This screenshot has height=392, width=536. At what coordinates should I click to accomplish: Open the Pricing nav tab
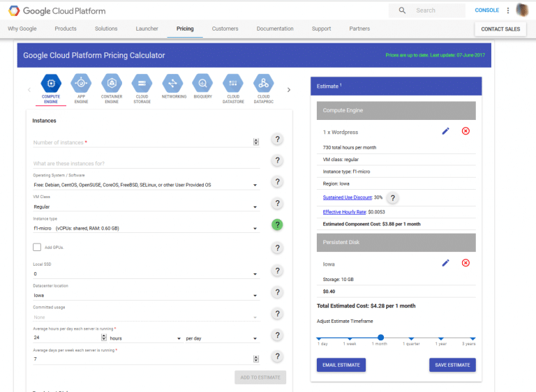[185, 29]
